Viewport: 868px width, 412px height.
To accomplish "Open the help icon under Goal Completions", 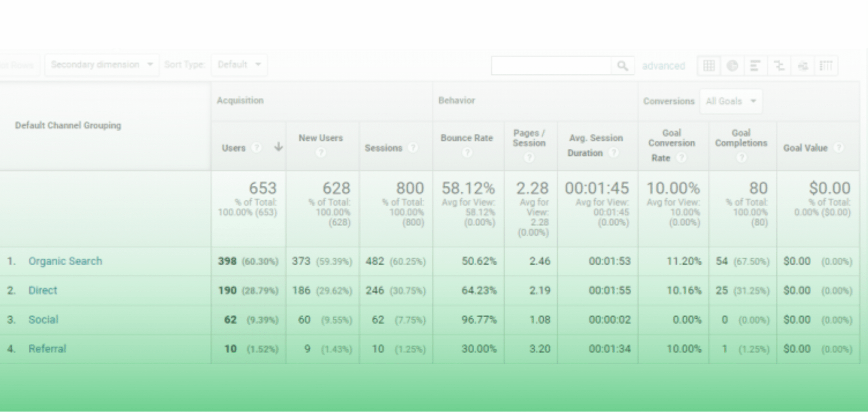I will pos(742,157).
